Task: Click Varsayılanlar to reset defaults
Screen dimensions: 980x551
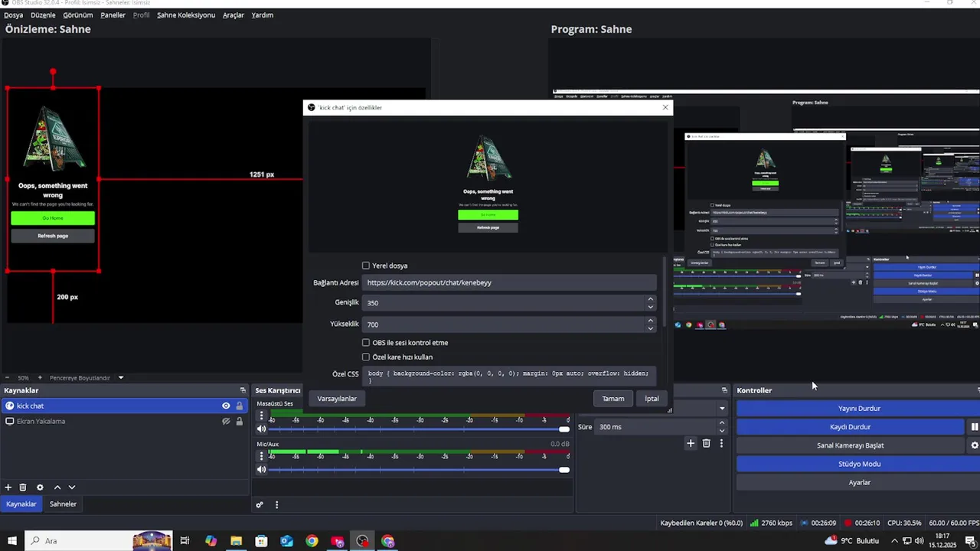Action: [337, 399]
